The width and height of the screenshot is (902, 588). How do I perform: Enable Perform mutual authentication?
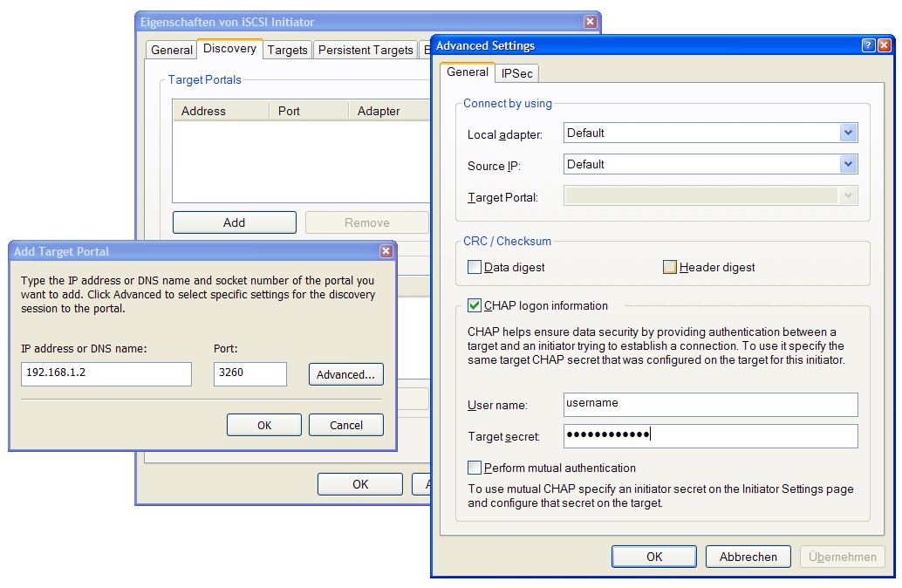click(x=474, y=468)
